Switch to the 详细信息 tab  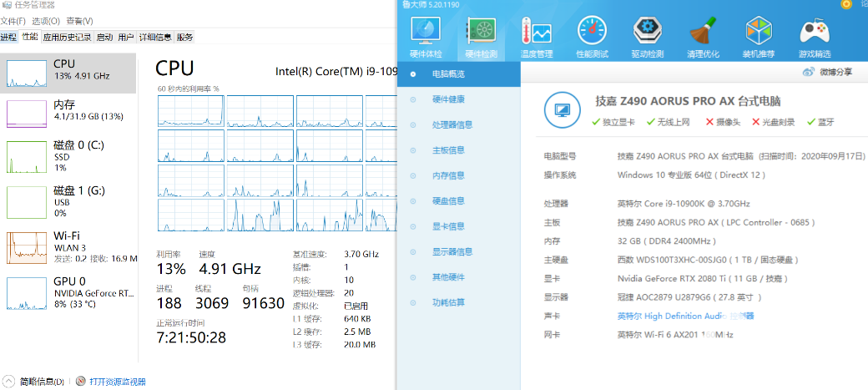[154, 38]
